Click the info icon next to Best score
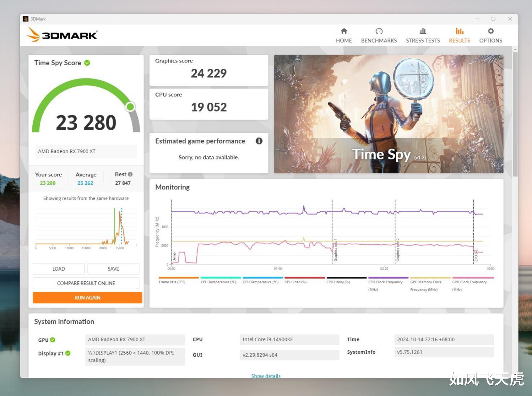Viewport: 532px width, 396px height. coord(130,174)
